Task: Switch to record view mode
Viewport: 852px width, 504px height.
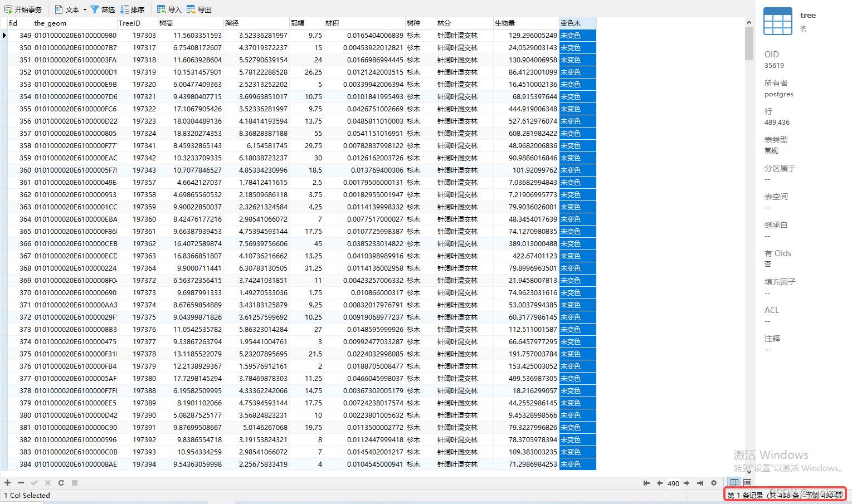Action: click(x=747, y=483)
